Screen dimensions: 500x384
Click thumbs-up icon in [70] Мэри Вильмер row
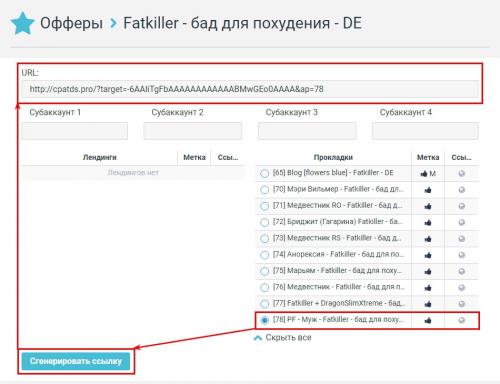[428, 190]
